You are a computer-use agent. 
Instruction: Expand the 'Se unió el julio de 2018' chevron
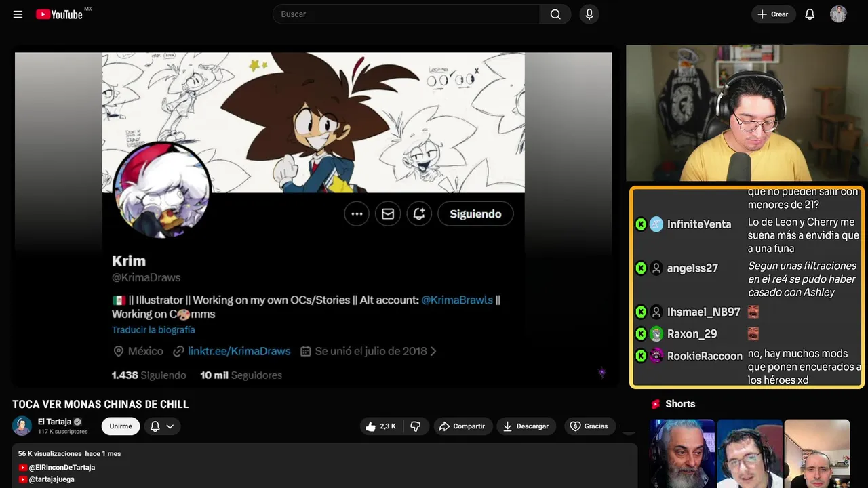click(433, 351)
